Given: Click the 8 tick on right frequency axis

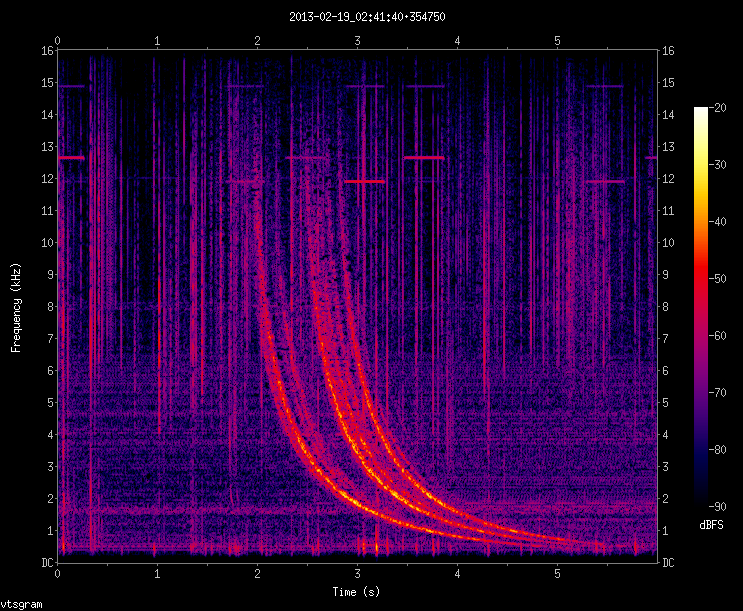Looking at the screenshot, I should coord(667,307).
